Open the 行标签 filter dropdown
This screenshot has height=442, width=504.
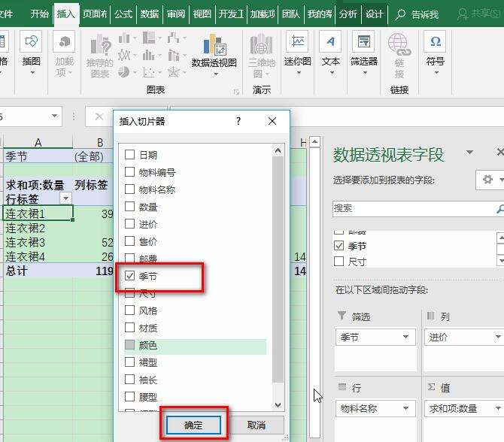click(x=65, y=198)
